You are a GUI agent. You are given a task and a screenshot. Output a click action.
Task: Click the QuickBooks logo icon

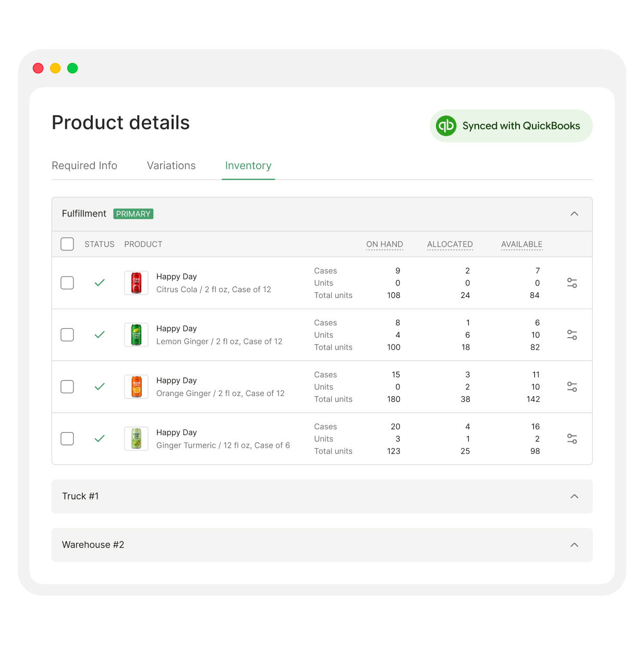coord(446,126)
